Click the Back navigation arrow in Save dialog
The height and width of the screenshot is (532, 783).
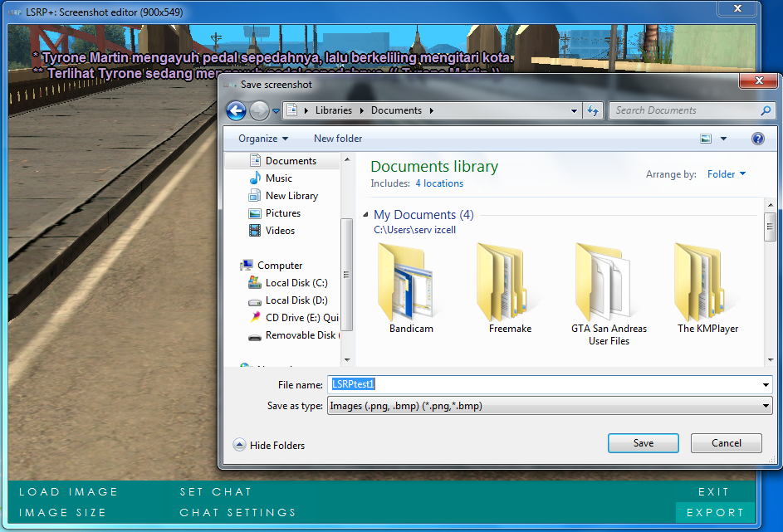click(x=236, y=110)
